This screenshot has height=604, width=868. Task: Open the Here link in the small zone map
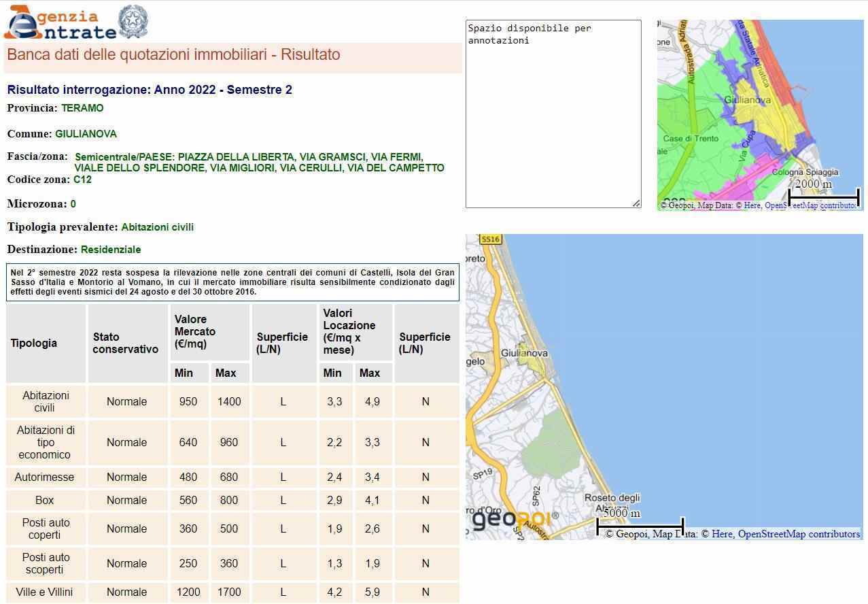point(752,205)
